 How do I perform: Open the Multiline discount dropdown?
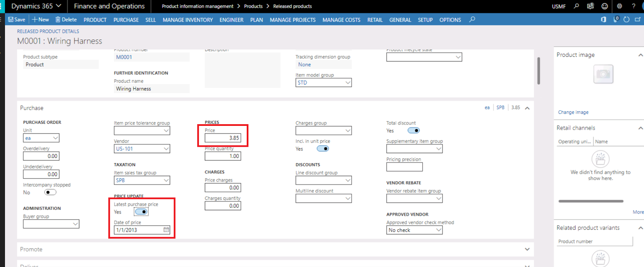coord(348,198)
